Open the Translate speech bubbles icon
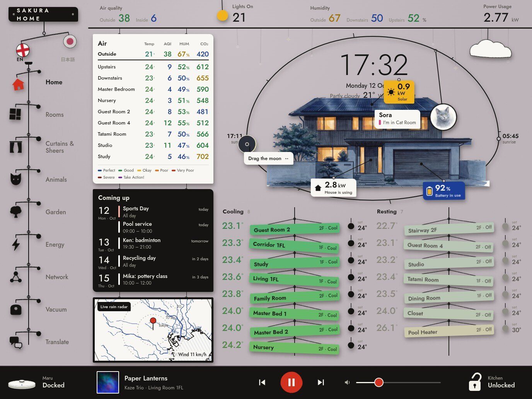This screenshot has height=399, width=532. [16, 343]
